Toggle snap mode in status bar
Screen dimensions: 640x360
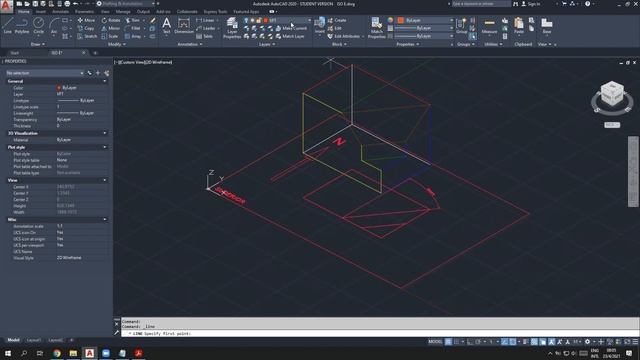[456, 342]
